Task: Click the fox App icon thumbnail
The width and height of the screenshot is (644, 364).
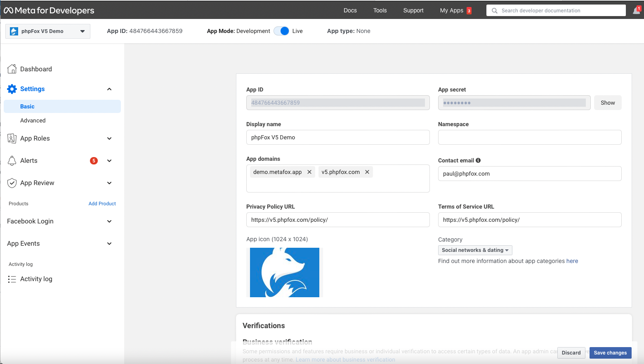Action: pyautogui.click(x=285, y=272)
